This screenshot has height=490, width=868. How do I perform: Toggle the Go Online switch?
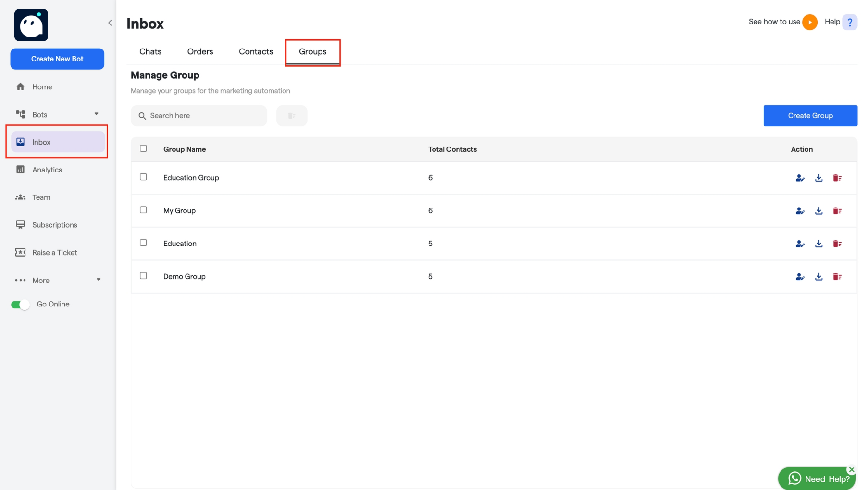(x=20, y=305)
